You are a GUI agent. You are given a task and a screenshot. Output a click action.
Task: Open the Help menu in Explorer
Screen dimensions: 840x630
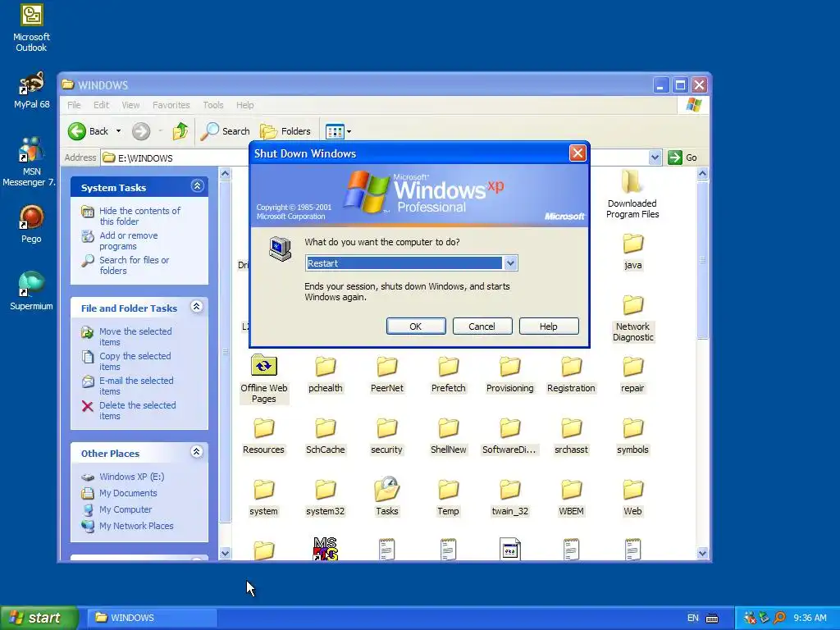tap(244, 105)
